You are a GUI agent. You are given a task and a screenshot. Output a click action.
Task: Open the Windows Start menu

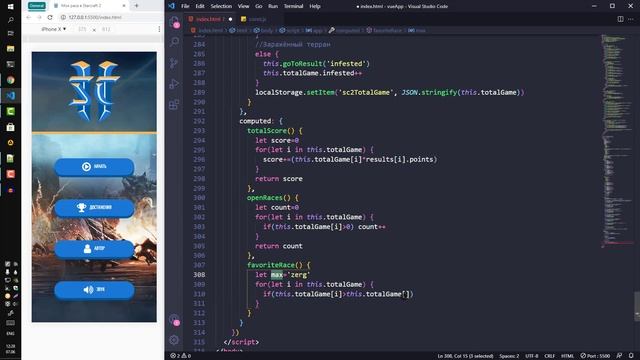point(11,6)
